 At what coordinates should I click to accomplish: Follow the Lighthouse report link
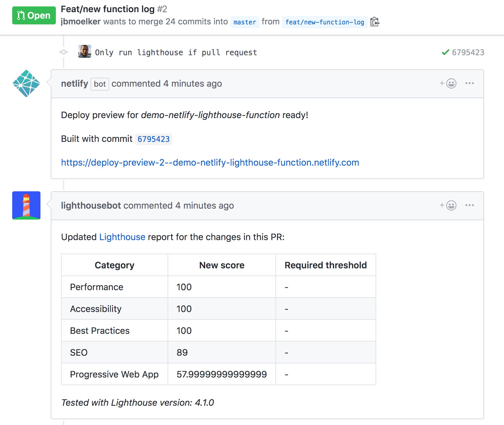pyautogui.click(x=122, y=237)
